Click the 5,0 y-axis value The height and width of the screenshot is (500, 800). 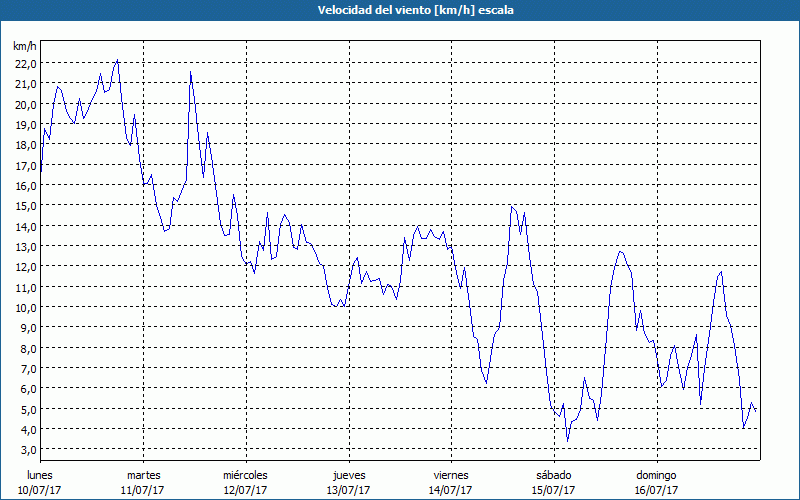click(x=28, y=409)
